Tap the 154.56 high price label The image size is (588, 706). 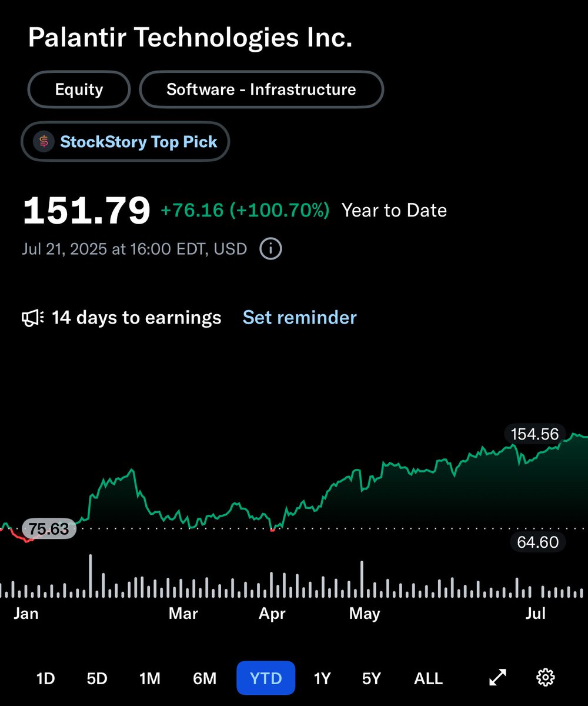pos(535,434)
